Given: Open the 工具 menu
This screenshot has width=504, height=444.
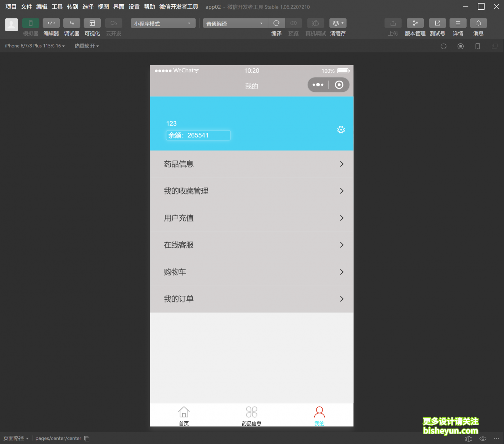Looking at the screenshot, I should tap(57, 7).
